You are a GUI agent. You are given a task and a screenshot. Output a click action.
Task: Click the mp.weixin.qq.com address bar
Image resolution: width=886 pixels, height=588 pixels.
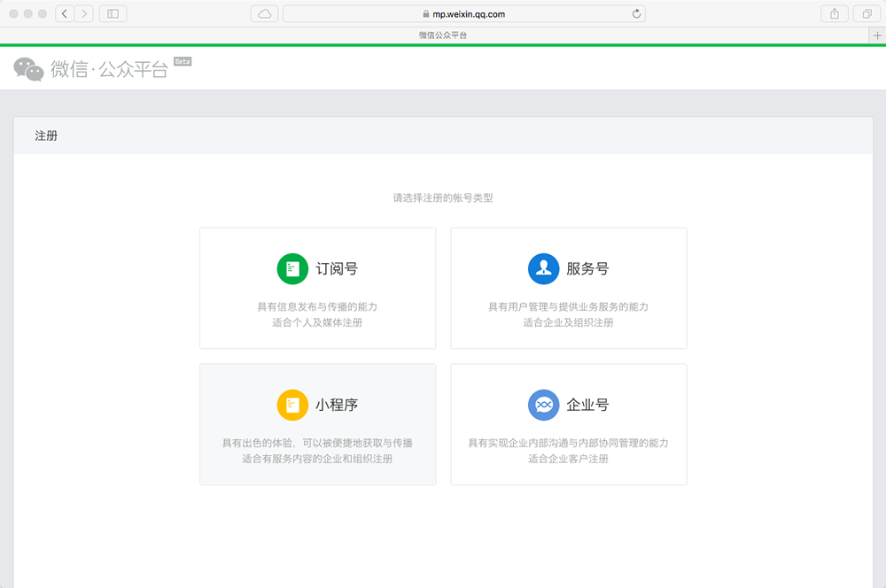click(x=463, y=13)
